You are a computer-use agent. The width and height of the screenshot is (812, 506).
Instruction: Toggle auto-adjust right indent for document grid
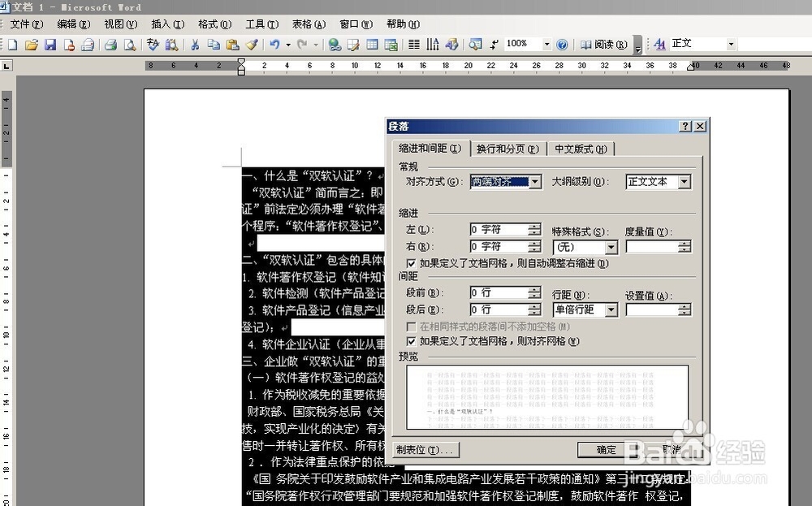point(411,264)
